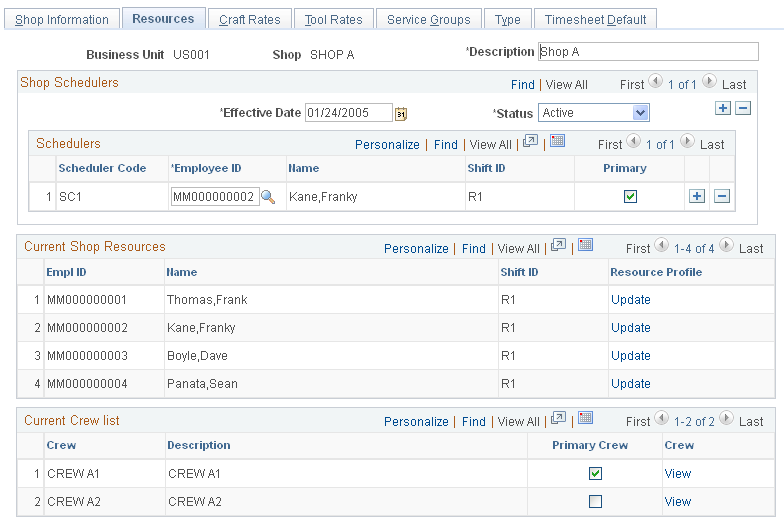View crew CREW A2
The height and width of the screenshot is (523, 784).
pyautogui.click(x=678, y=502)
